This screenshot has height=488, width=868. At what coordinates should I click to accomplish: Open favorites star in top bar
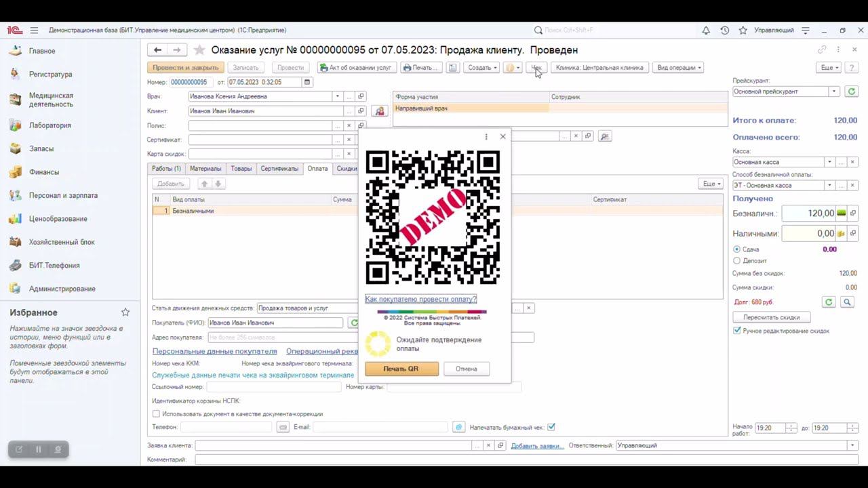pyautogui.click(x=743, y=30)
